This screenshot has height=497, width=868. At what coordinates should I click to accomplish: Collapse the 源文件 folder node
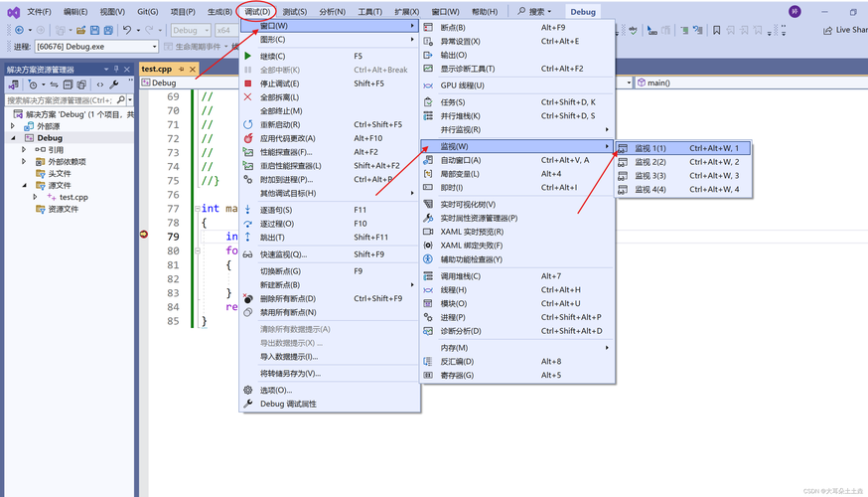point(24,185)
